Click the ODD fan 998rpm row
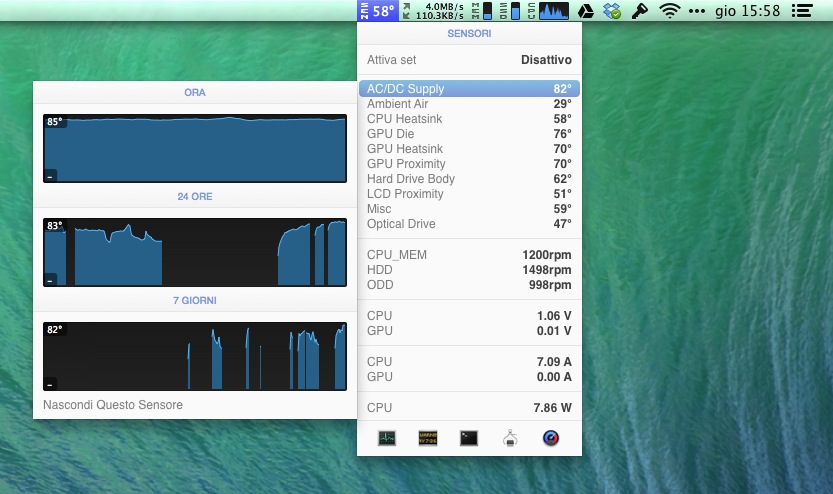The width and height of the screenshot is (833, 494). click(x=470, y=285)
